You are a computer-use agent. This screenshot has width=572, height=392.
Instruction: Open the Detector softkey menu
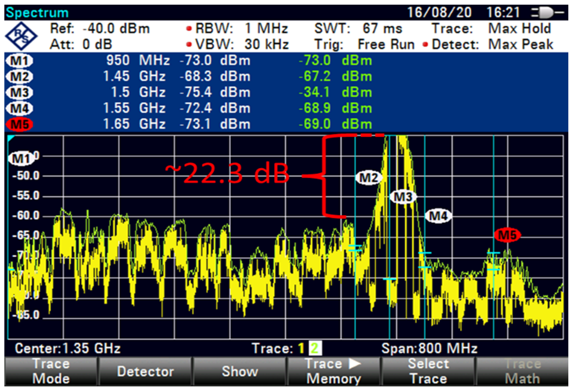point(145,371)
